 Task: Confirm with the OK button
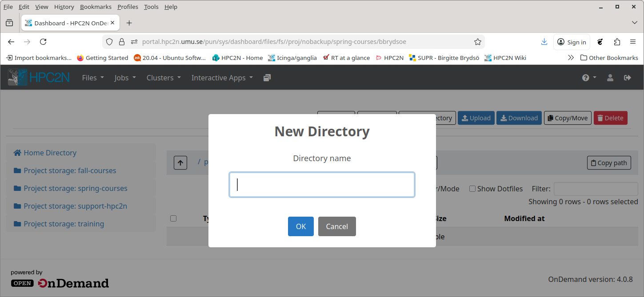click(x=300, y=226)
